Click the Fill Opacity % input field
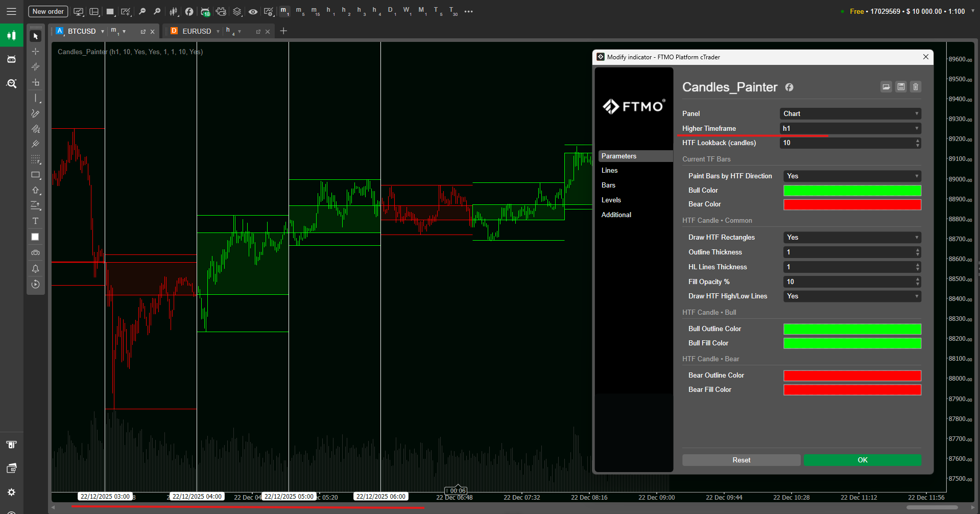Viewport: 980px width, 514px height. (848, 282)
